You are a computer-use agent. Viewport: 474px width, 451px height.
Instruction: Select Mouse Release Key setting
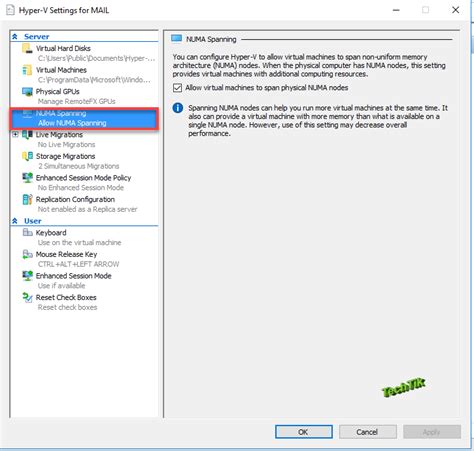66,254
